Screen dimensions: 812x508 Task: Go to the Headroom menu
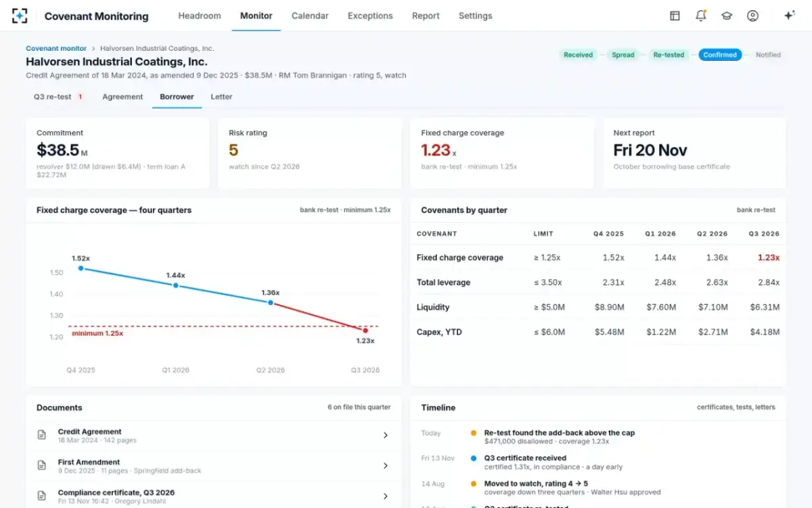point(200,16)
